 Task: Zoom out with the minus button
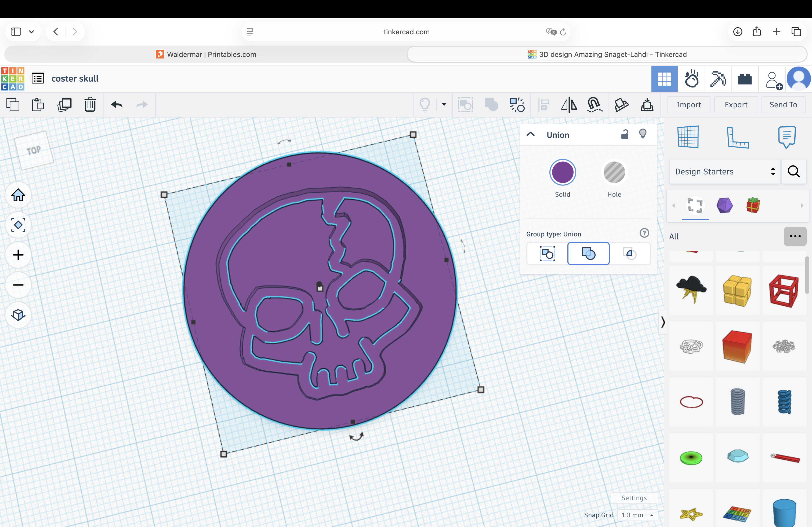click(x=18, y=285)
